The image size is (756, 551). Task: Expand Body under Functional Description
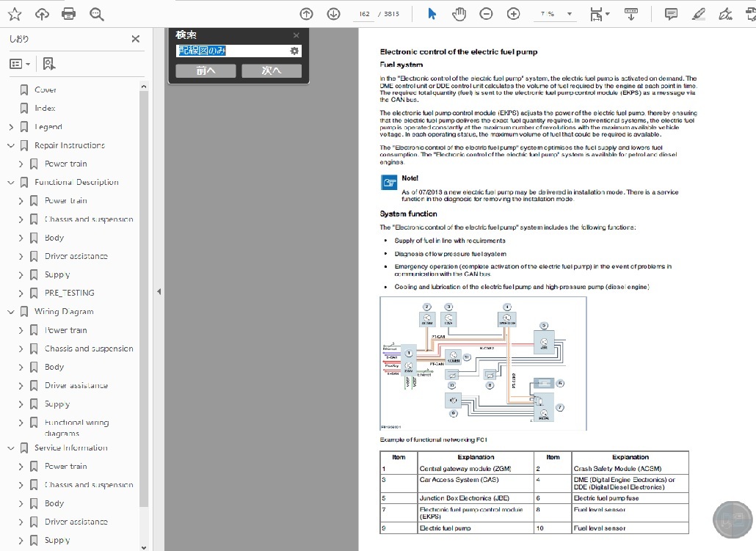[21, 238]
